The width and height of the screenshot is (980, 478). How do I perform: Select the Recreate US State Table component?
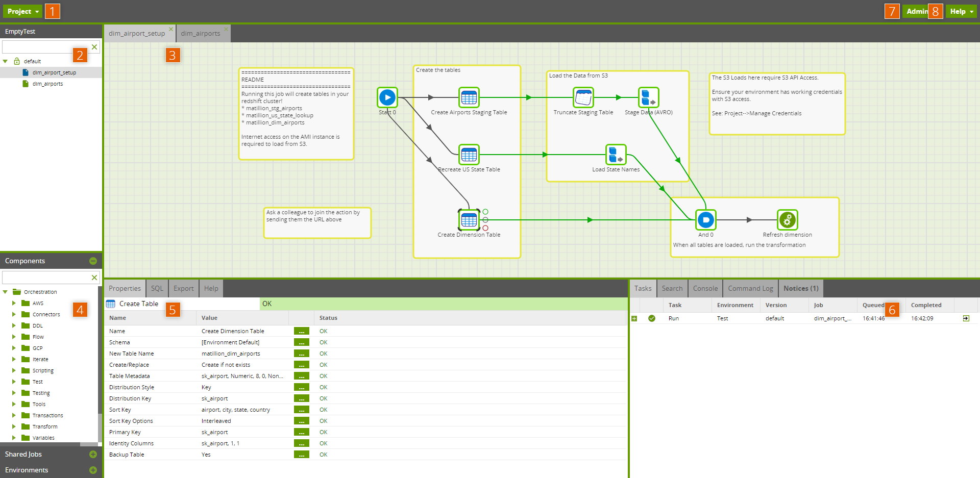[x=468, y=155]
